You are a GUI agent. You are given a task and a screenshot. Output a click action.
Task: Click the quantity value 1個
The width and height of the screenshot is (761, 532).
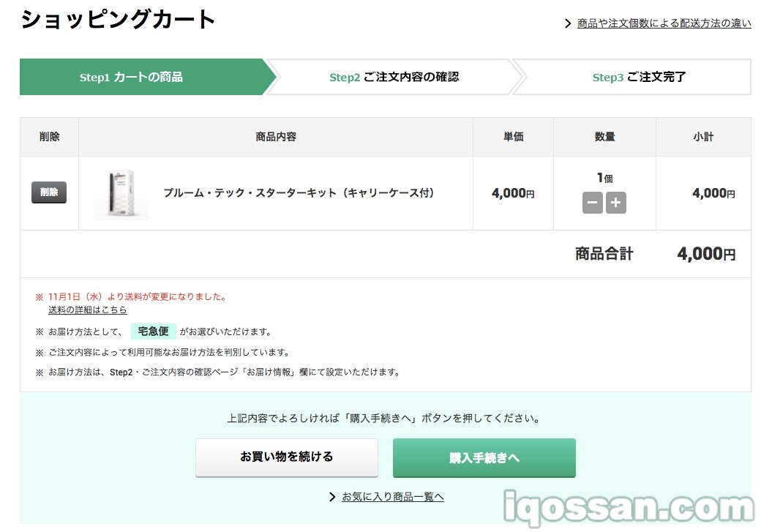(604, 178)
